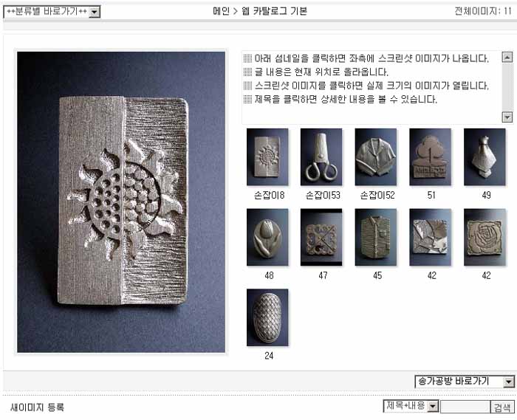This screenshot has height=420, width=517.
Task: Open the sunflower thumbnail 손잡이8
Action: click(267, 156)
